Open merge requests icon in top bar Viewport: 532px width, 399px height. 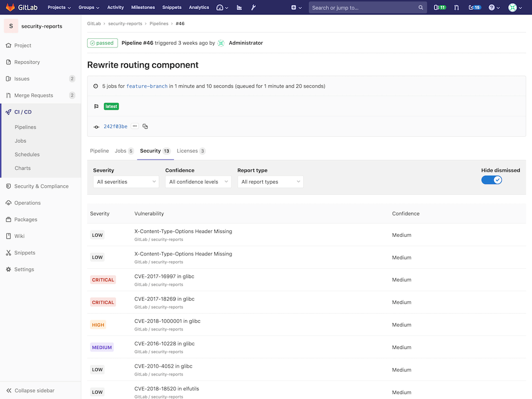[x=456, y=7]
